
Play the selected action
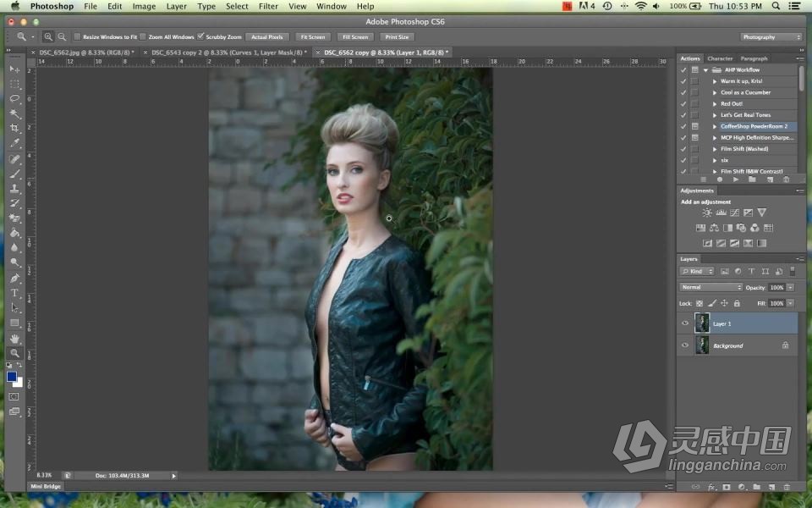pyautogui.click(x=735, y=179)
